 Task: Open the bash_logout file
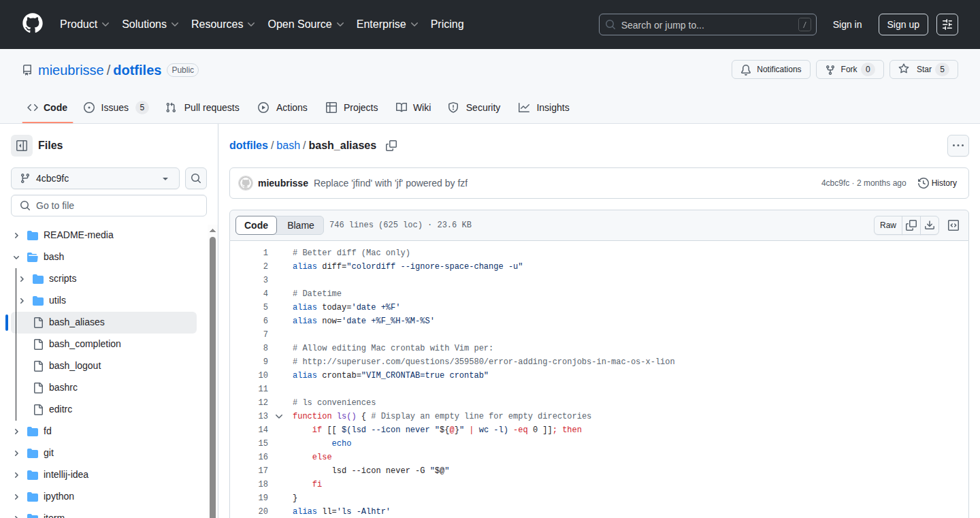click(x=75, y=366)
